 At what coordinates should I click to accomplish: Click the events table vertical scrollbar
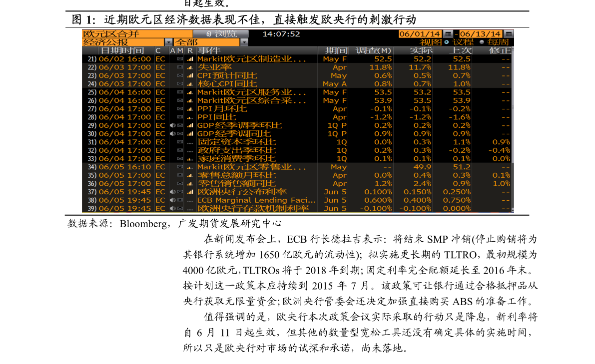click(513, 129)
